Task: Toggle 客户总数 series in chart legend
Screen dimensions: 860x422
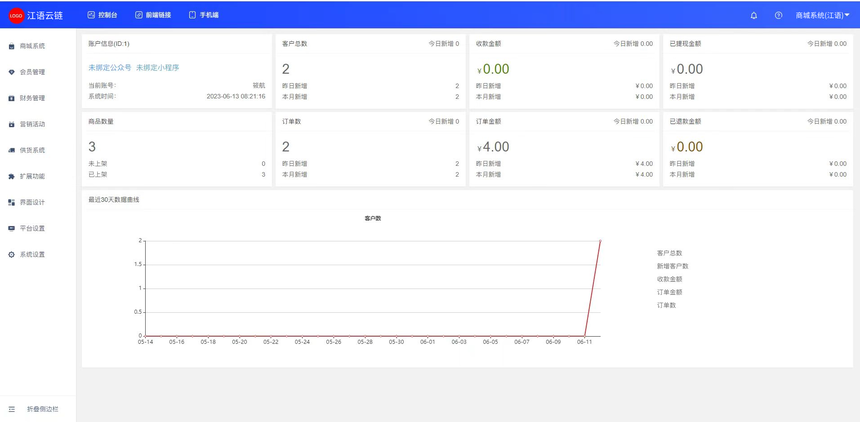Action: pyautogui.click(x=669, y=253)
